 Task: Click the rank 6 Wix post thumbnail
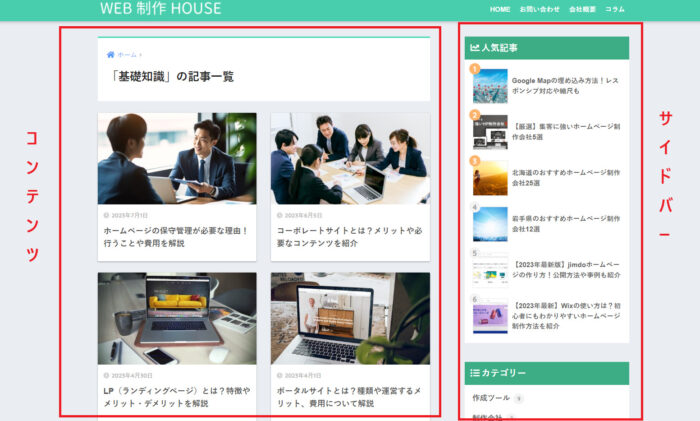tap(490, 316)
